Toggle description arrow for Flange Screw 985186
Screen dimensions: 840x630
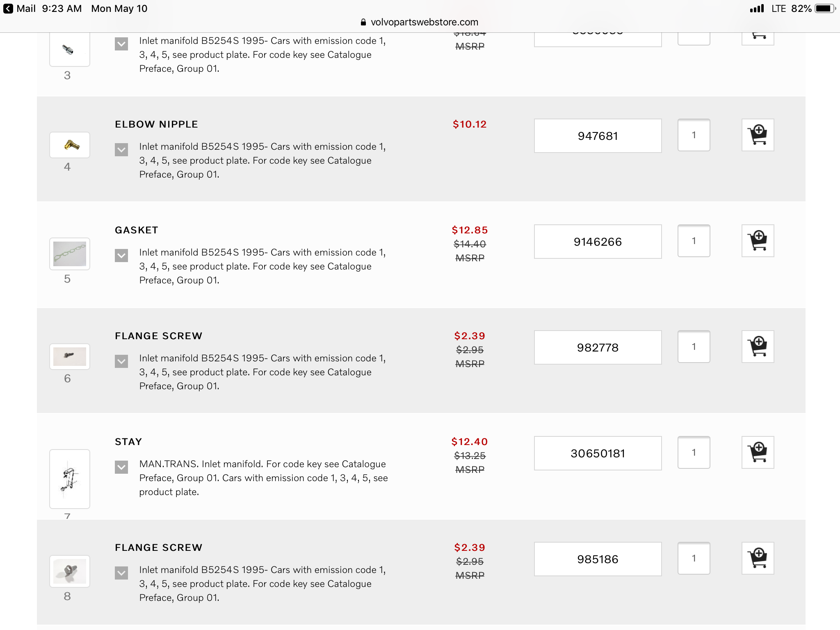pyautogui.click(x=121, y=573)
